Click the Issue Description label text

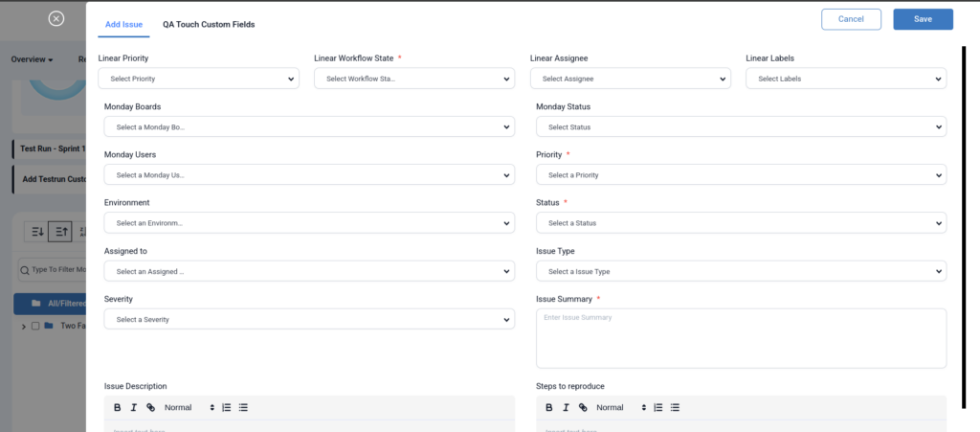(x=136, y=386)
